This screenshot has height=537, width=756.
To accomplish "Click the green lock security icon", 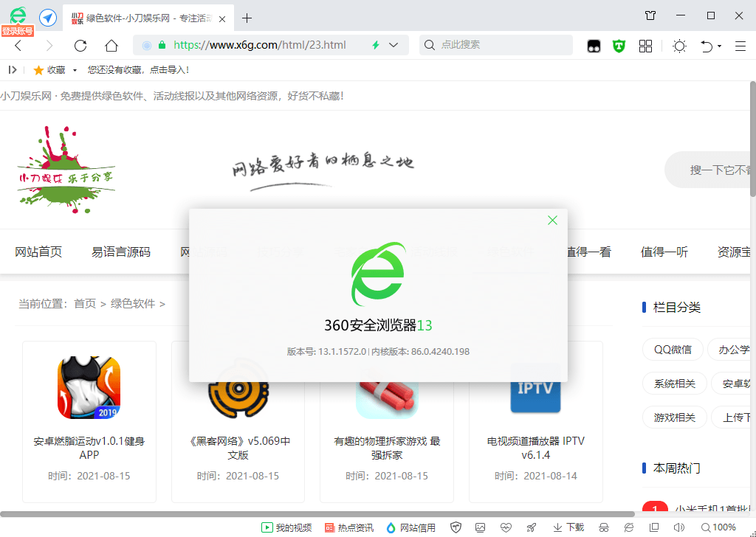I will coord(162,45).
